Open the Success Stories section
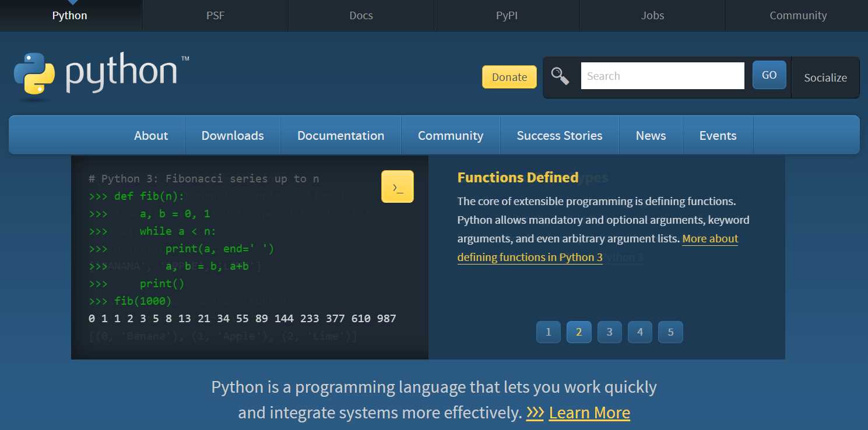 click(559, 135)
